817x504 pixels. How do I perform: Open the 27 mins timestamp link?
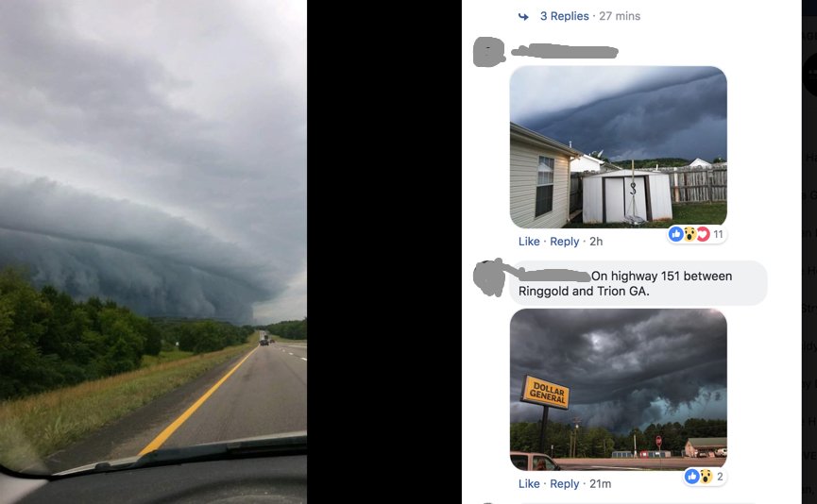[x=620, y=16]
